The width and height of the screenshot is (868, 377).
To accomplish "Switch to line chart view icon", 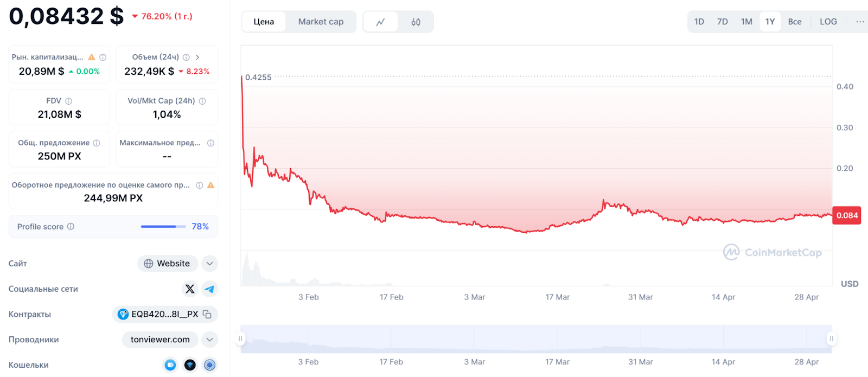I will 380,22.
